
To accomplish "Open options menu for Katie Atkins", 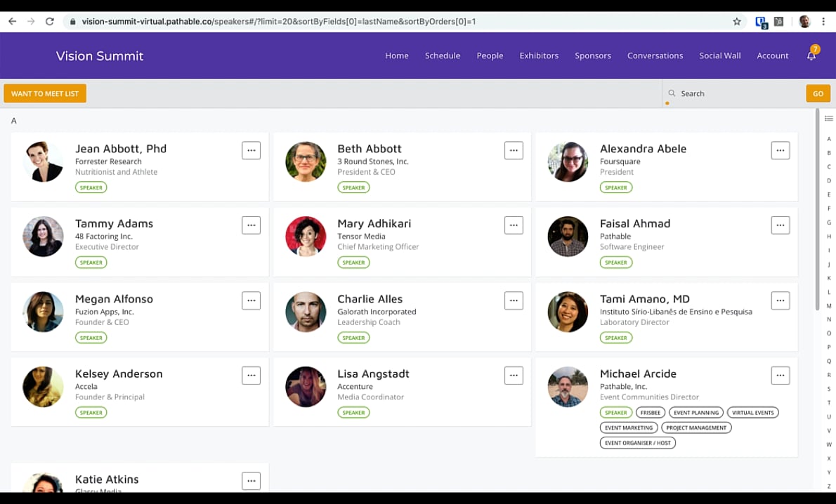I will click(x=251, y=481).
